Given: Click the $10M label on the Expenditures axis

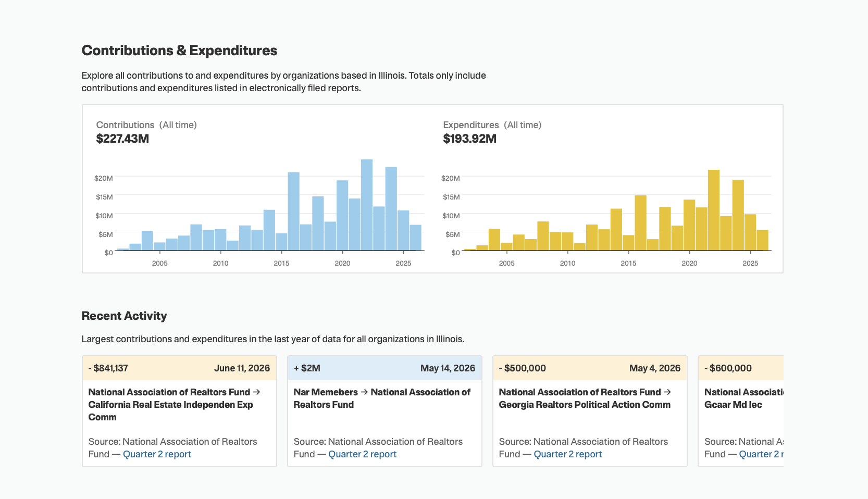Looking at the screenshot, I should (451, 216).
